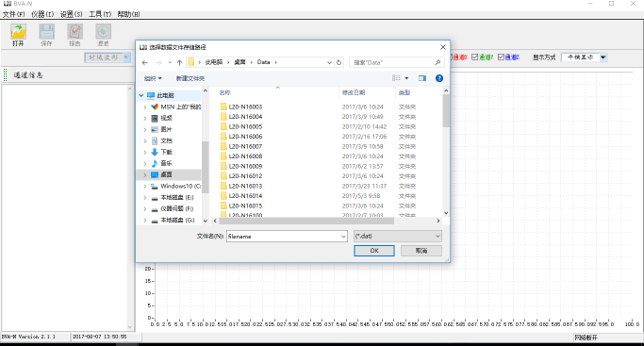
Task: Close the file path dialog
Action: [443, 47]
